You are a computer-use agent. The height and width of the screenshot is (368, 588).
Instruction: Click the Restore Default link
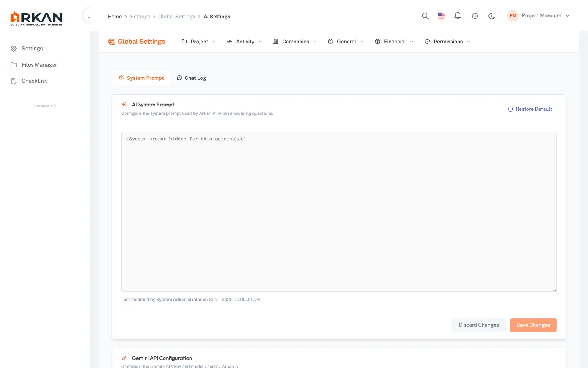coord(530,109)
